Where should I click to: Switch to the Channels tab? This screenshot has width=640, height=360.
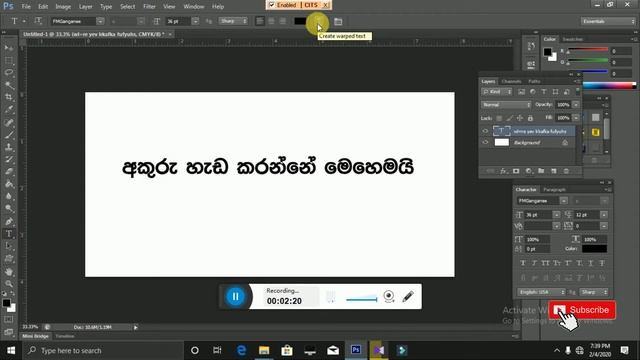(511, 81)
